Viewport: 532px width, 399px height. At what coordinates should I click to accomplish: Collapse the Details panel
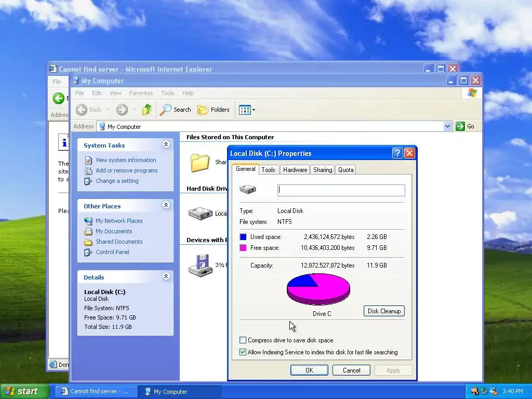click(x=166, y=276)
